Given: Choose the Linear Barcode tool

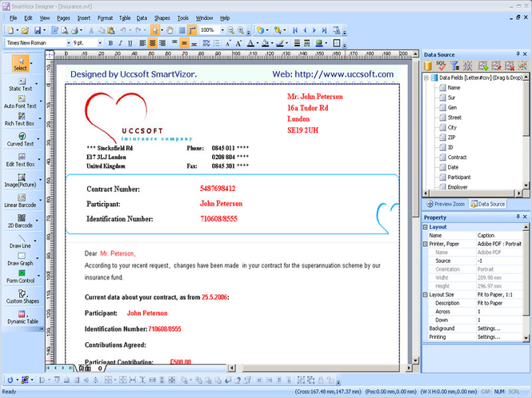Looking at the screenshot, I should [x=21, y=201].
